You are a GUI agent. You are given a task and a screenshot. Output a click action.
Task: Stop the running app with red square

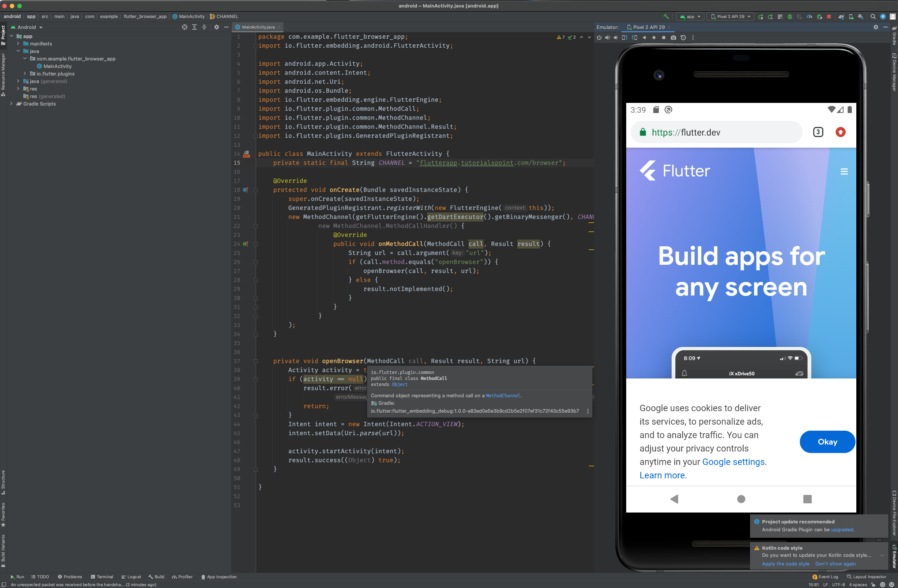829,17
